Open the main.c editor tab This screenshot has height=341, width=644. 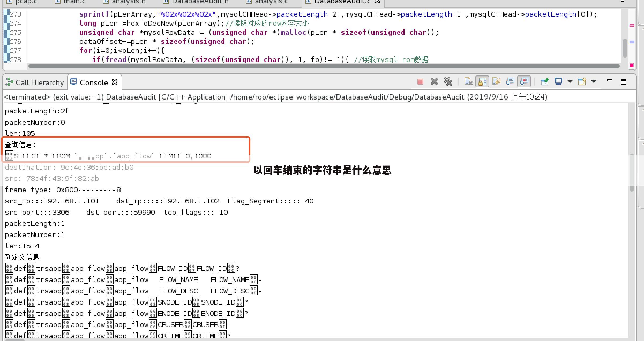(70, 2)
